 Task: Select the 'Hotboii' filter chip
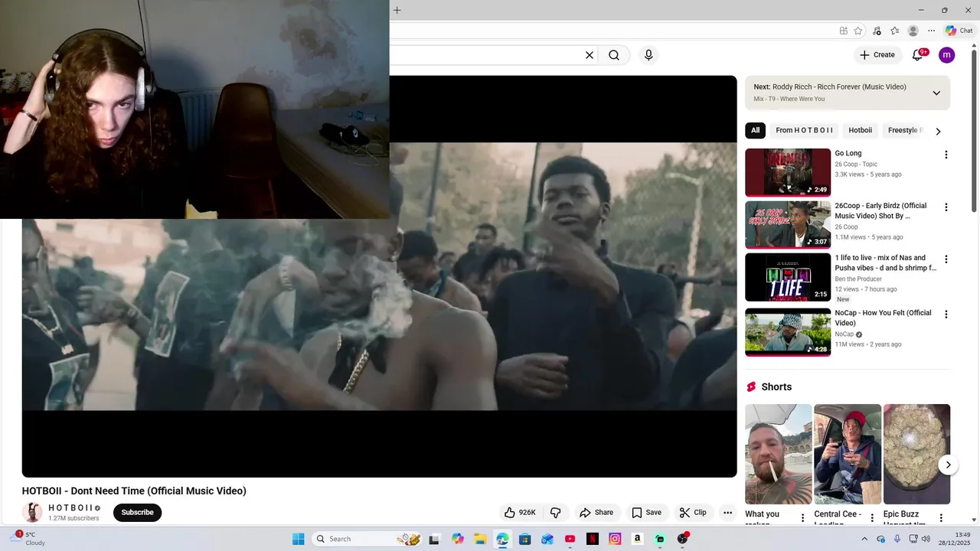[861, 130]
